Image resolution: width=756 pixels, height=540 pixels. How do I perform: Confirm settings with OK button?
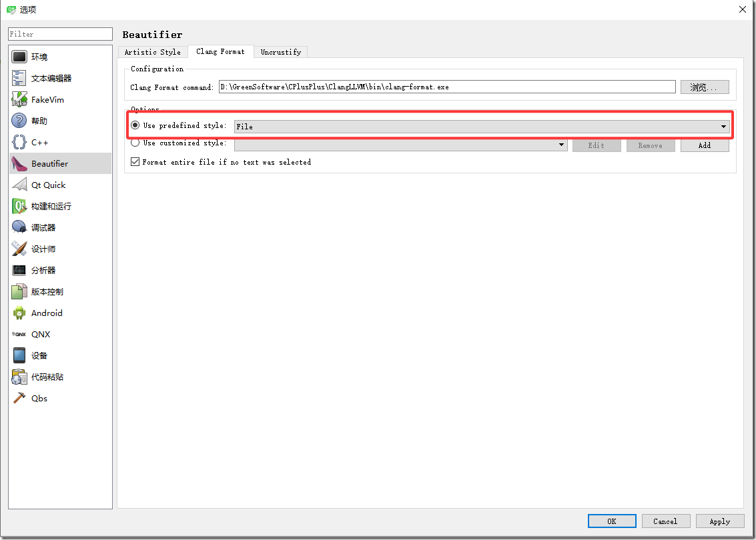click(x=612, y=521)
